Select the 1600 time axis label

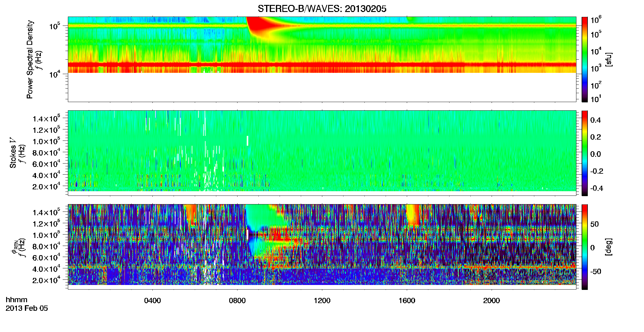(407, 301)
